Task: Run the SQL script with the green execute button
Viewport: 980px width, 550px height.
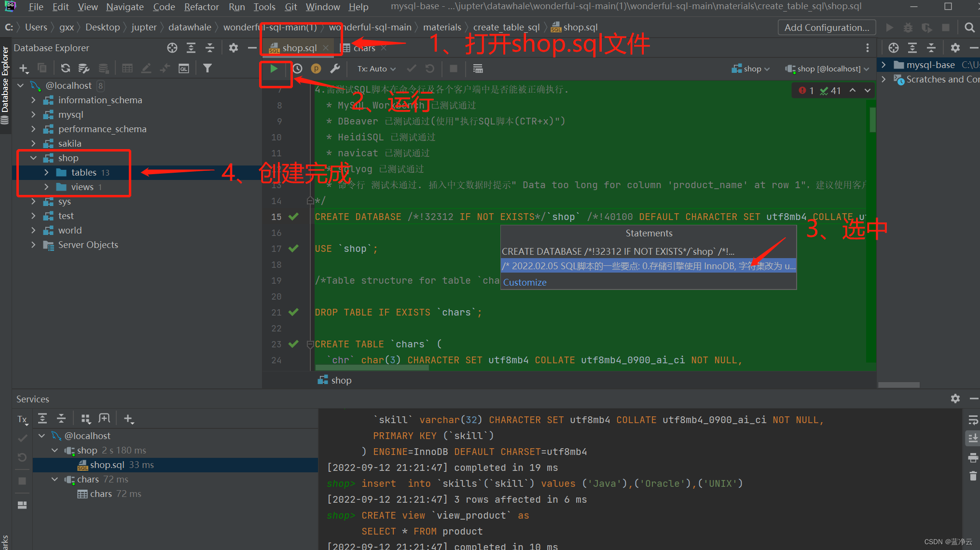Action: pyautogui.click(x=274, y=69)
